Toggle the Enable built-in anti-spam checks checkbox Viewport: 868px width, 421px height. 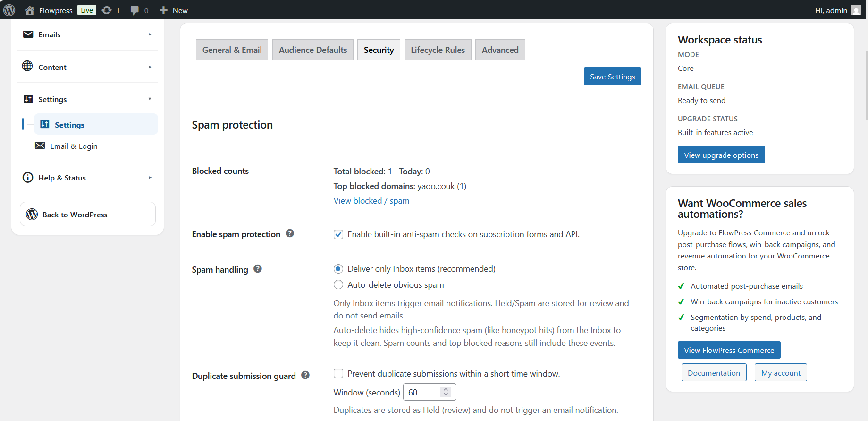(x=338, y=234)
